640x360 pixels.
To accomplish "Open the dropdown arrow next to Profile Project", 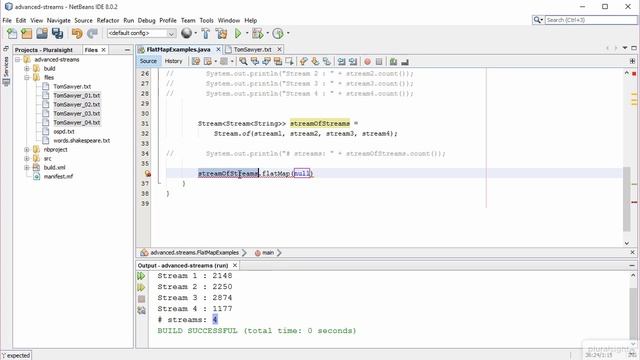I will tap(288, 33).
